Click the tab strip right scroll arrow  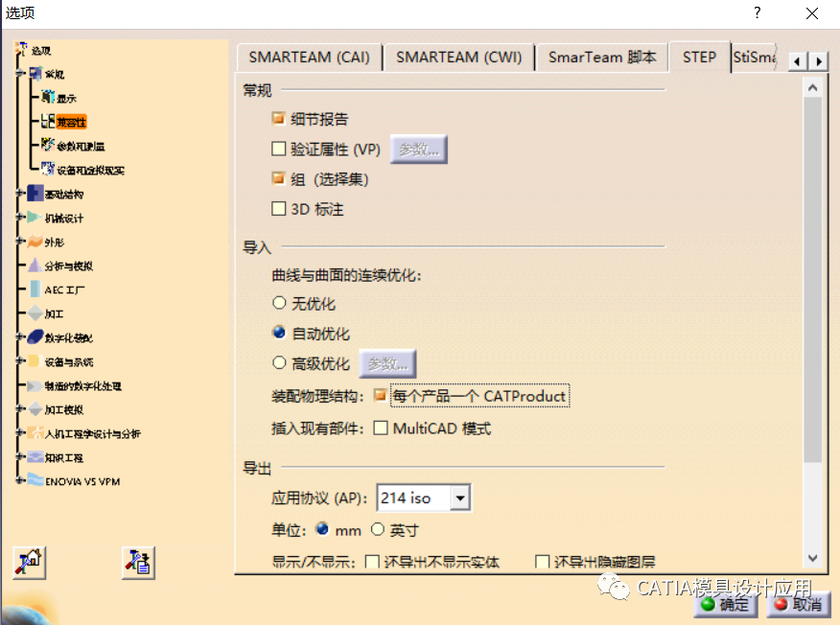(818, 61)
